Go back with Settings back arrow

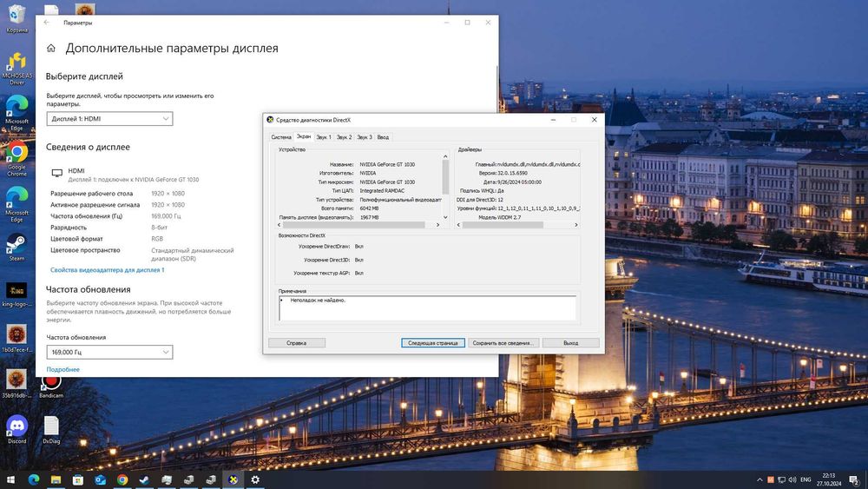coord(47,23)
